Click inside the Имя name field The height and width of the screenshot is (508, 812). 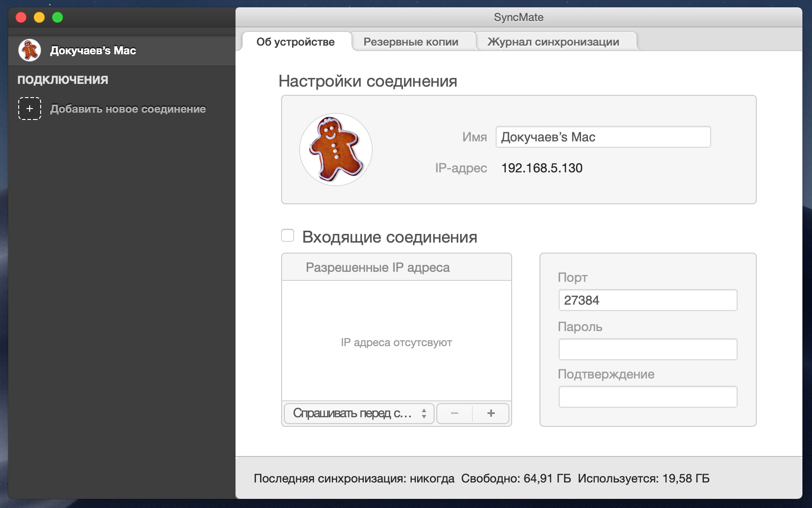[603, 137]
